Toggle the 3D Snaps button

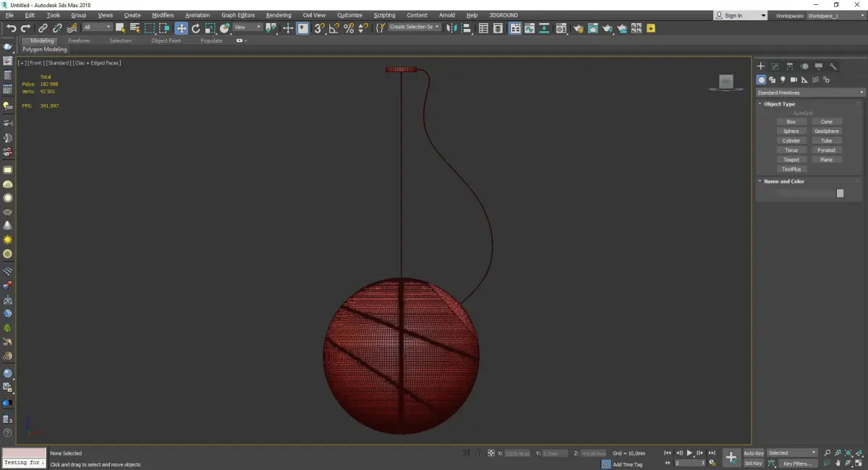[319, 28]
